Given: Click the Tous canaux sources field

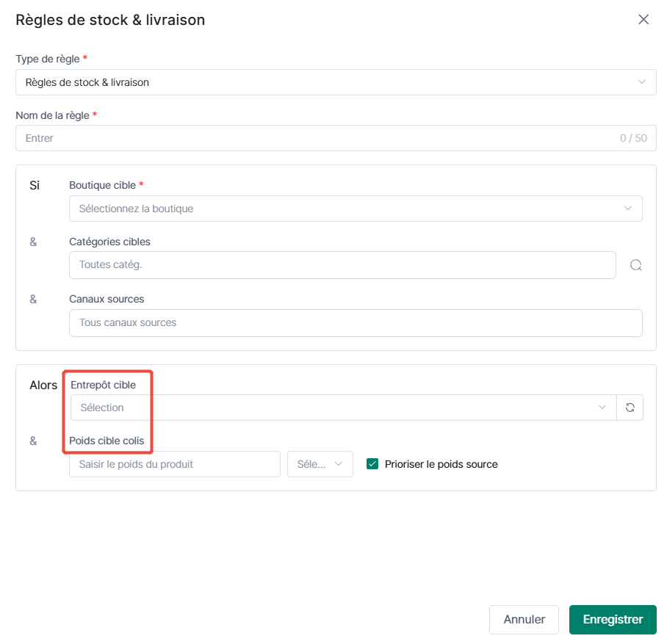Looking at the screenshot, I should (356, 323).
